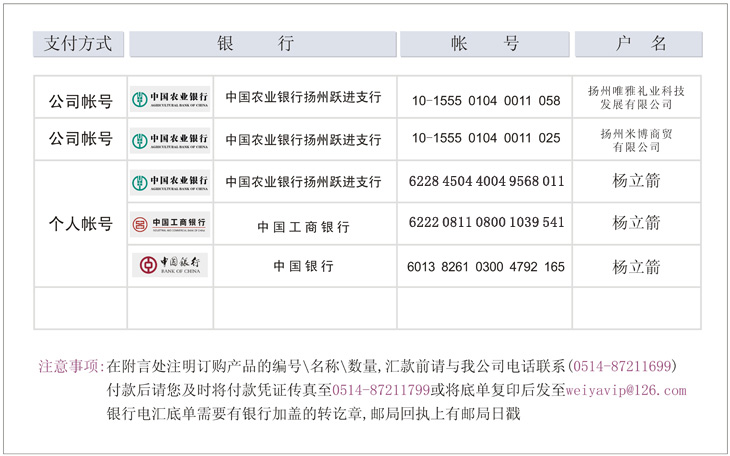Click the 个人帐号 row label

(81, 224)
